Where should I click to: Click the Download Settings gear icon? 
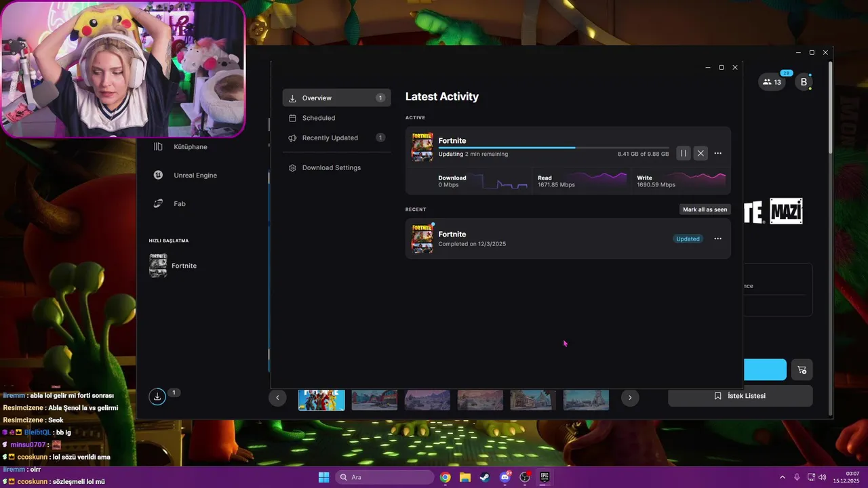pos(292,167)
